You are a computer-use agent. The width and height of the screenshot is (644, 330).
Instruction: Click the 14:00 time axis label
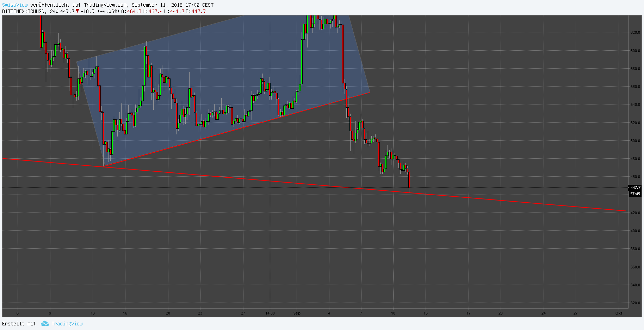pos(270,313)
